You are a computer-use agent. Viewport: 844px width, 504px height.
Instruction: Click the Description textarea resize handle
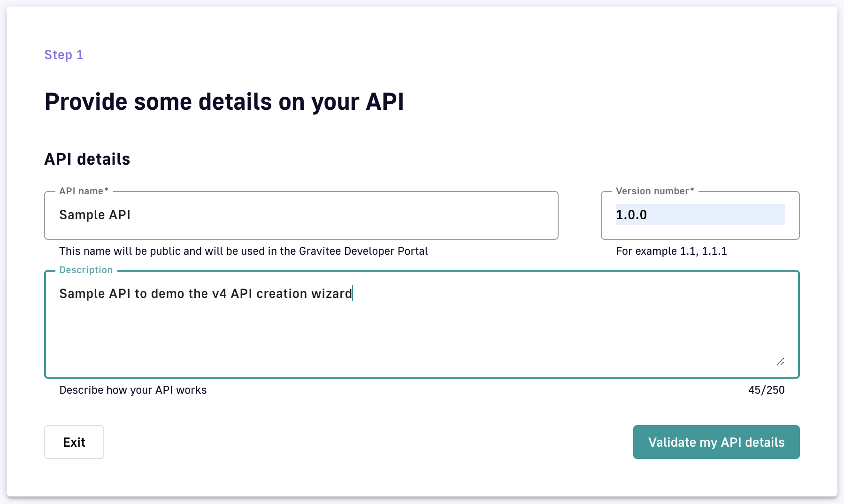tap(780, 361)
